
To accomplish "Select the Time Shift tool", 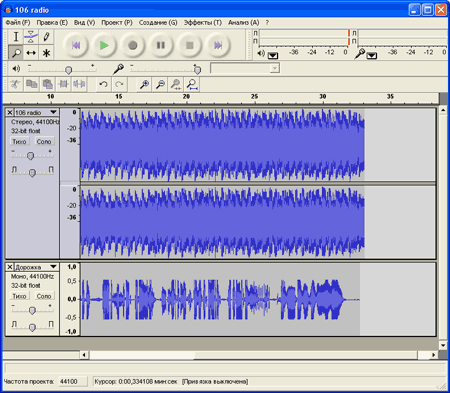I will (x=31, y=52).
